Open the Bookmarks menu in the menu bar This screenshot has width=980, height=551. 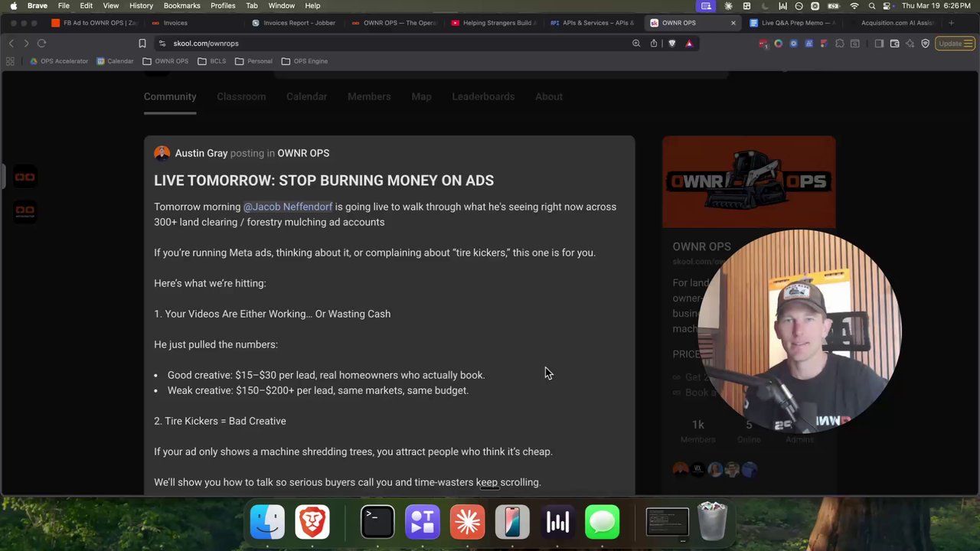[x=181, y=5]
